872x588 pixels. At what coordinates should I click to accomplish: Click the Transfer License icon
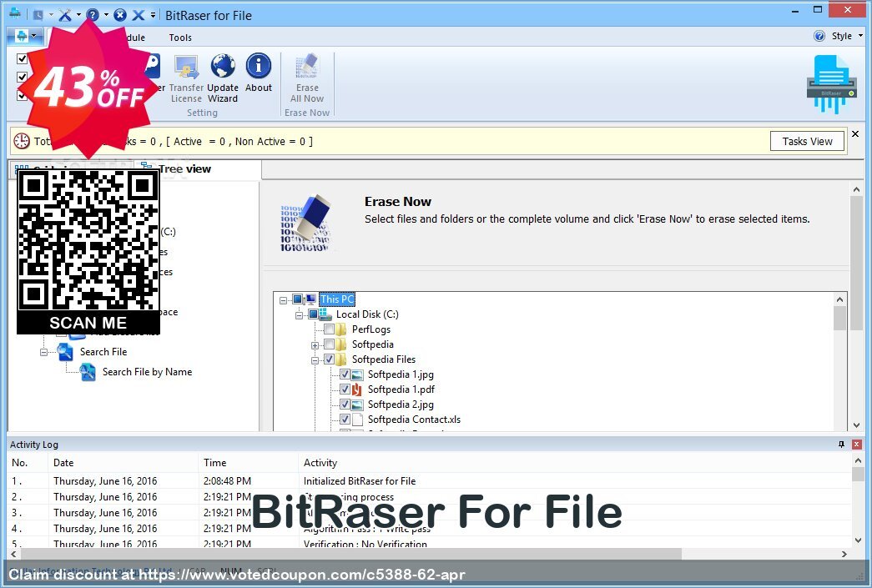(x=186, y=66)
